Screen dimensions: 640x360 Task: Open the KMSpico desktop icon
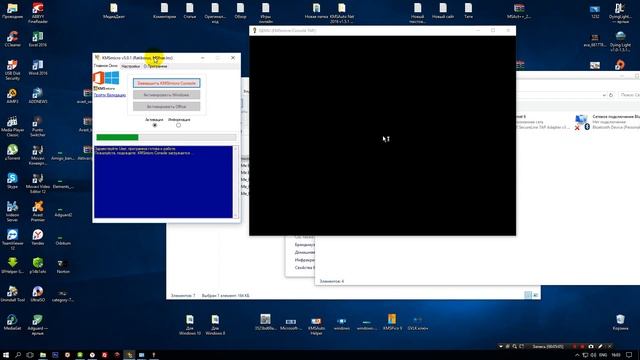point(392,322)
